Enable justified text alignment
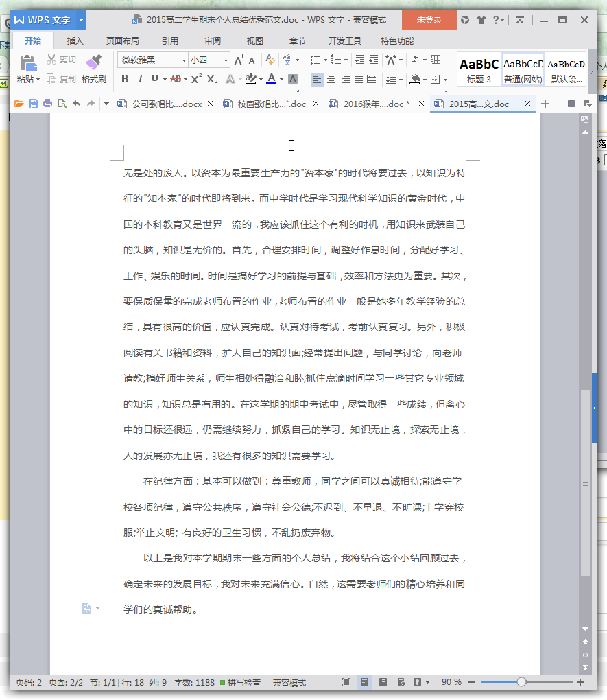The width and height of the screenshot is (607, 700). point(358,80)
